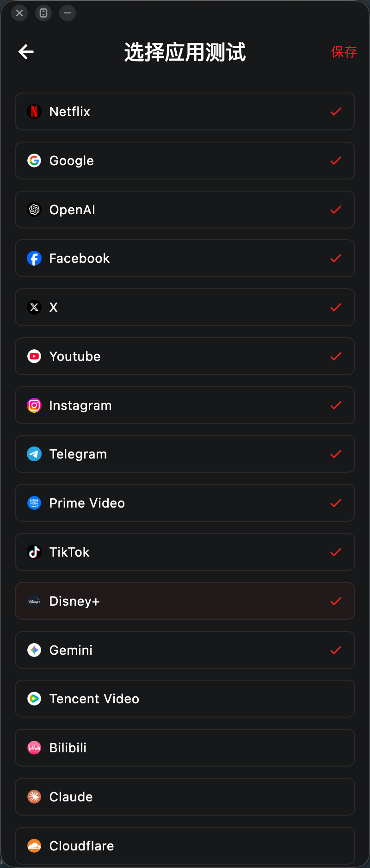Click the Google logo icon
This screenshot has height=868, width=370.
pos(34,161)
